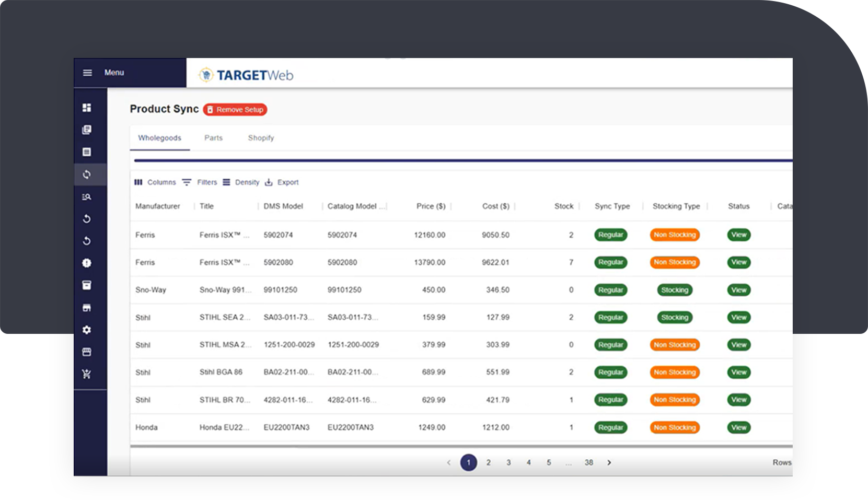
Task: Click View for STIHL SEA row
Action: (739, 318)
